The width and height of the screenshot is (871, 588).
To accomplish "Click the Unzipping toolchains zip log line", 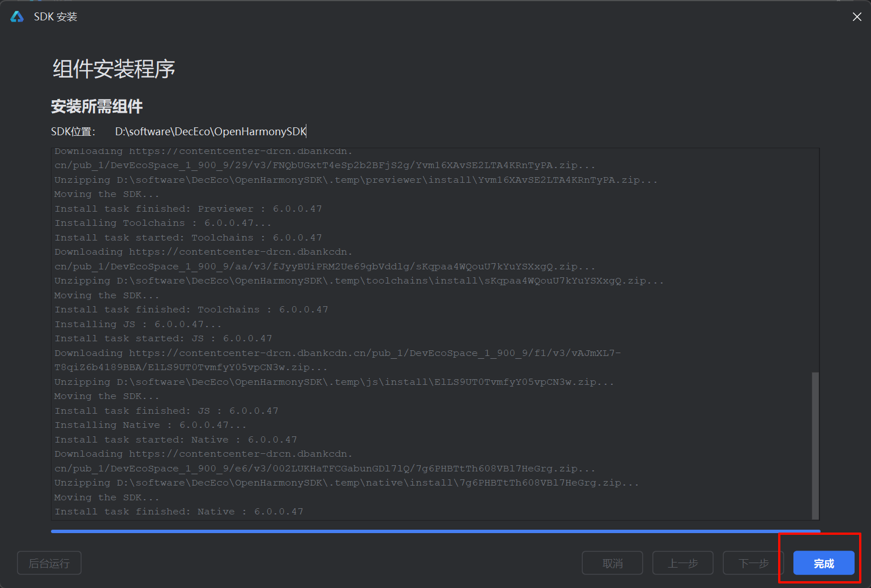I will 359,281.
